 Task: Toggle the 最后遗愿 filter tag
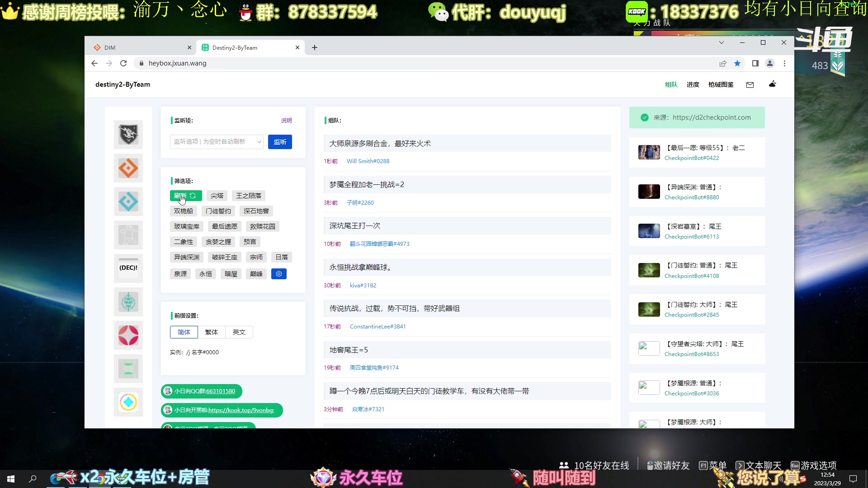(225, 226)
